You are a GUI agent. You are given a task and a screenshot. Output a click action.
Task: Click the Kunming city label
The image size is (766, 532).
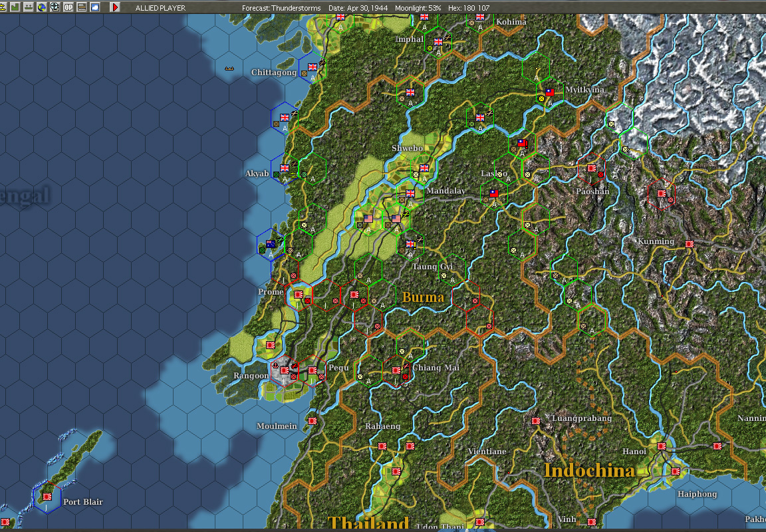tap(656, 241)
